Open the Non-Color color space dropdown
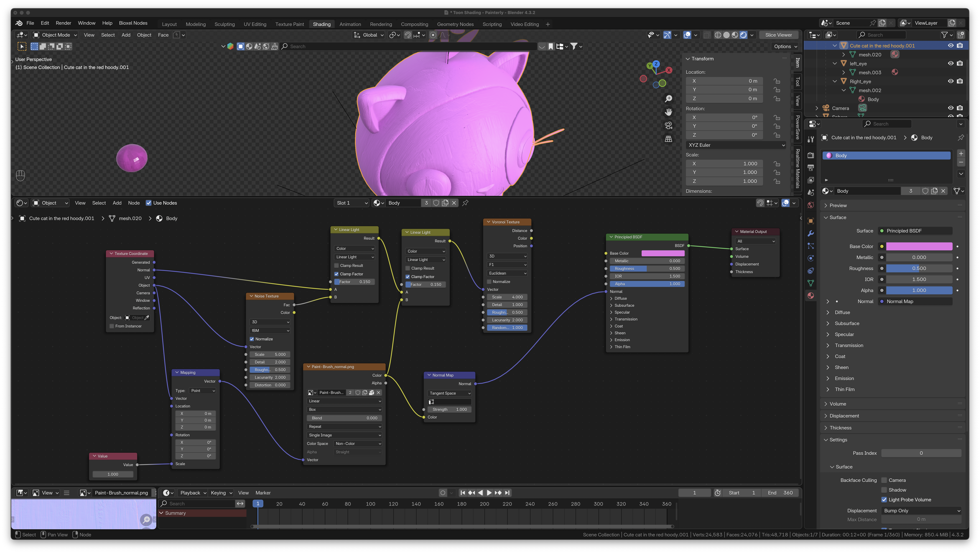The height and width of the screenshot is (553, 980). click(x=358, y=444)
